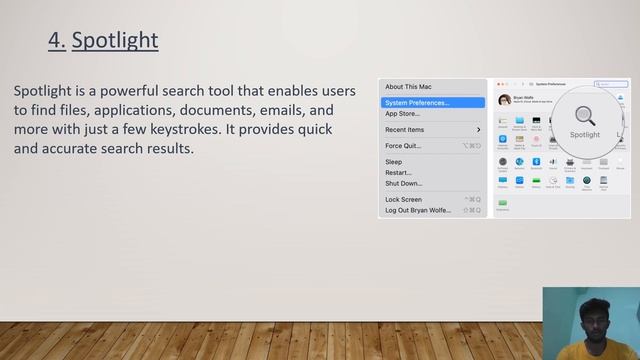Open the Displays preference icon

coord(503,180)
